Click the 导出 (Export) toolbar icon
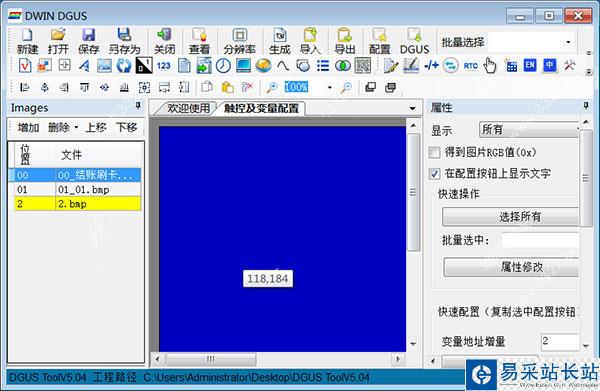600x391 pixels. click(x=344, y=41)
